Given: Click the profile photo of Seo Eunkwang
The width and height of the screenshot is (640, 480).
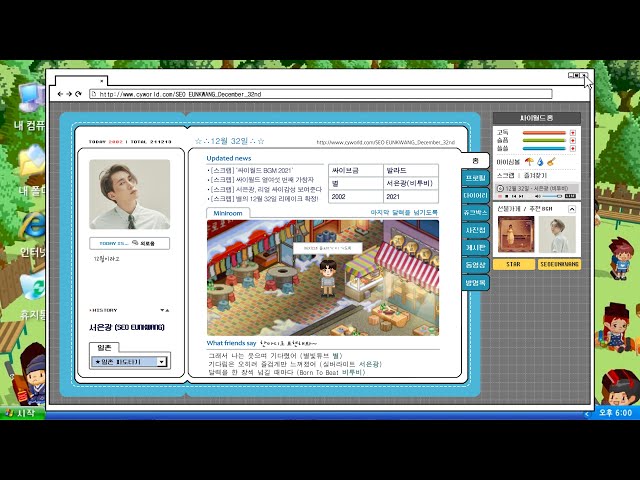Looking at the screenshot, I should click(129, 194).
